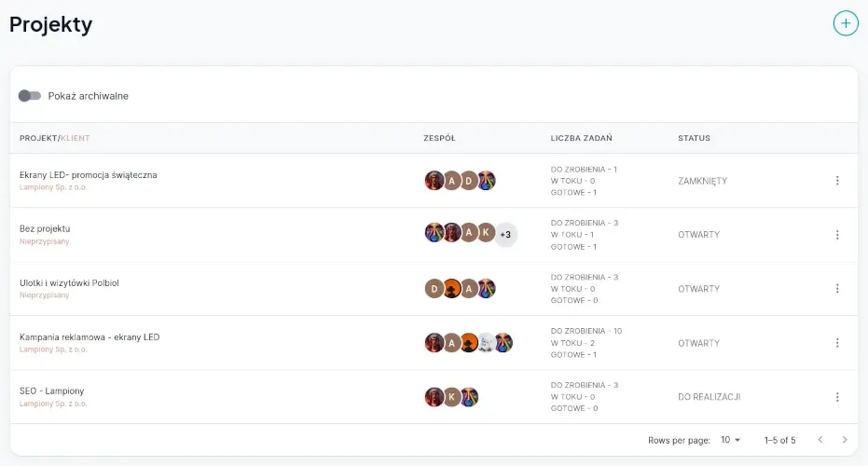The height and width of the screenshot is (466, 868).
Task: Expand the rows per page dropdown
Action: pos(730,440)
